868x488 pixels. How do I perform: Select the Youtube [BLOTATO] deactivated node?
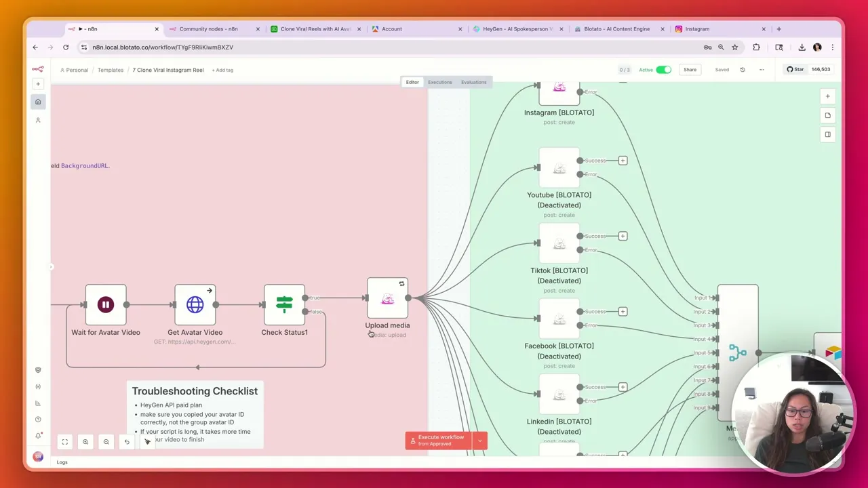559,167
